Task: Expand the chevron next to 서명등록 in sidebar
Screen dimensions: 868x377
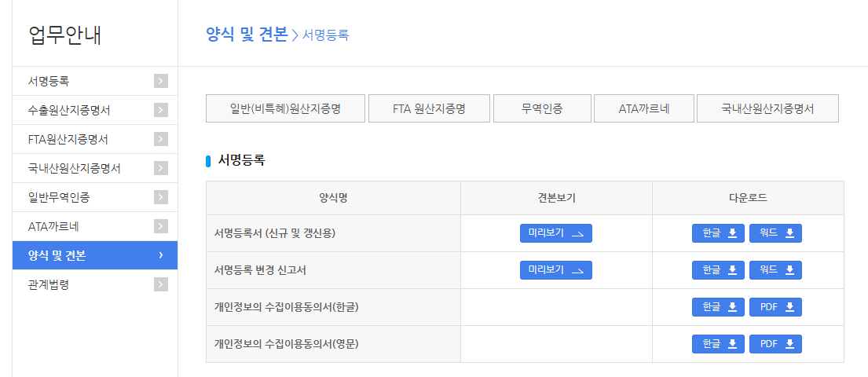Action: [160, 82]
